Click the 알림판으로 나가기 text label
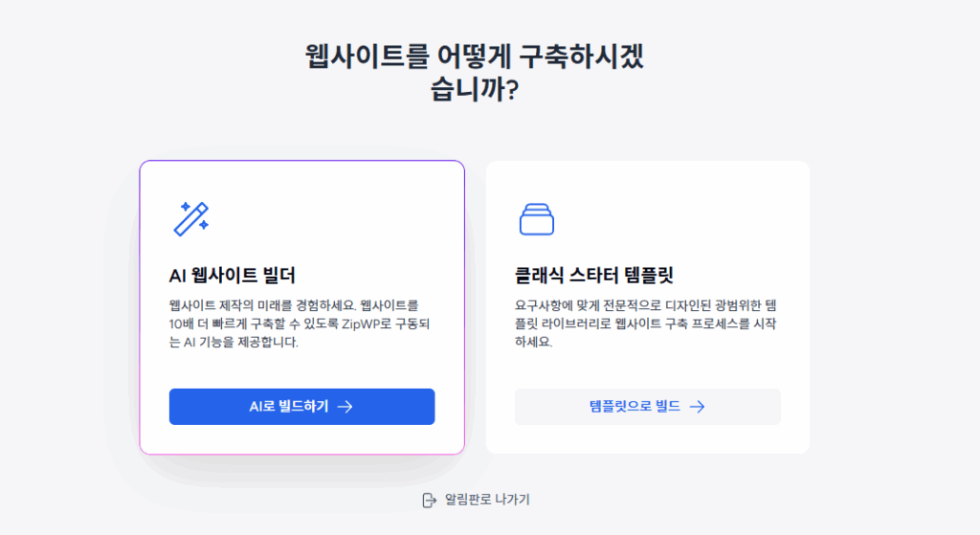The image size is (980, 535). tap(487, 500)
